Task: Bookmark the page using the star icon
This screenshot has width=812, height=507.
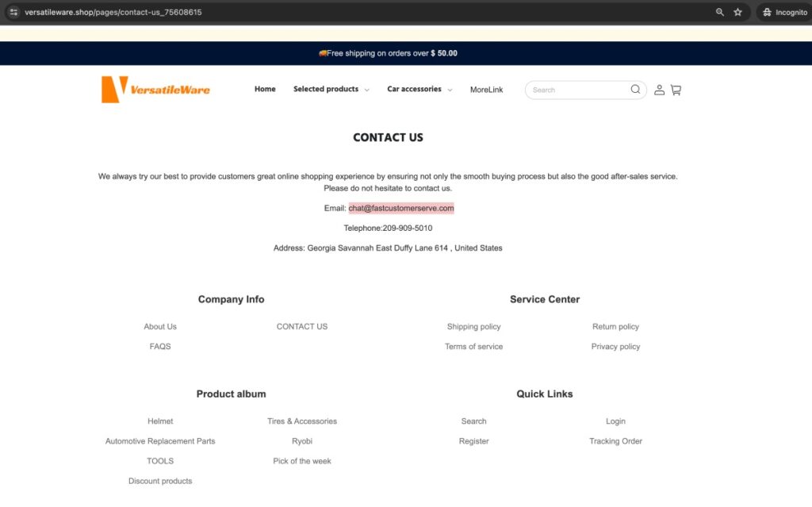Action: 738,12
